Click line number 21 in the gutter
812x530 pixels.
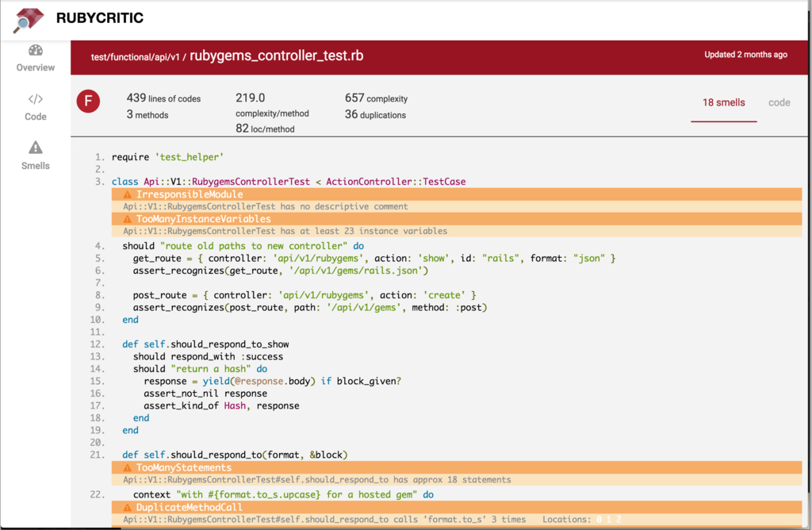pos(98,455)
